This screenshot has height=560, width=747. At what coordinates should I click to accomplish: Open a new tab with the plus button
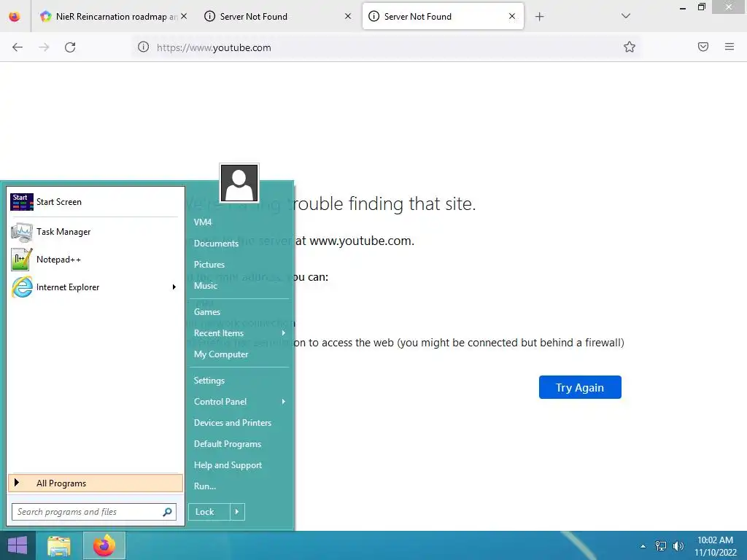539,17
